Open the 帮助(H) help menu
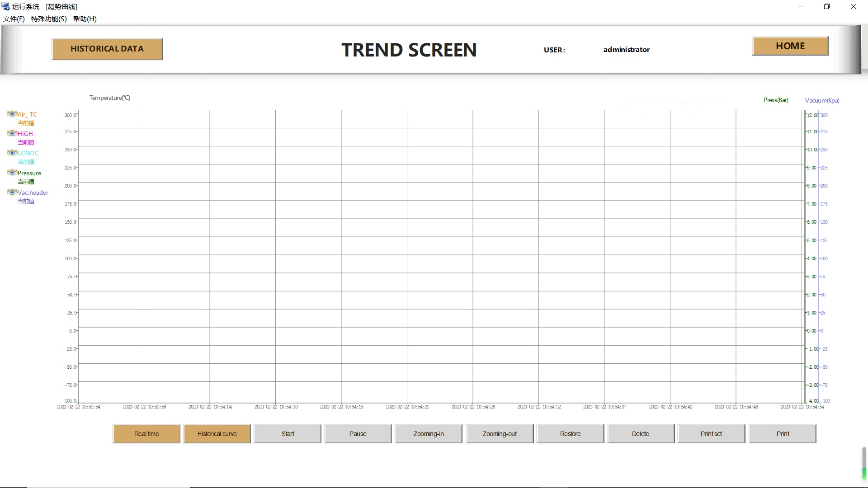This screenshot has width=868, height=488. coord(85,19)
